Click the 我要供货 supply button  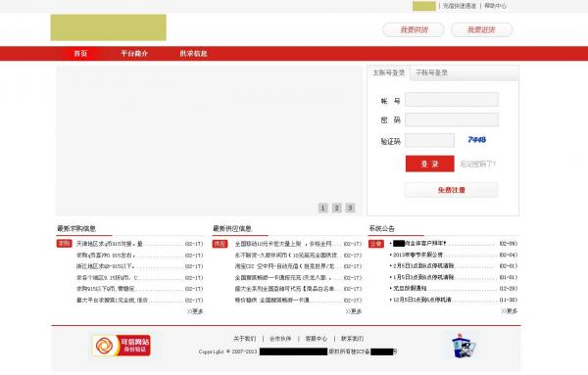pos(414,29)
